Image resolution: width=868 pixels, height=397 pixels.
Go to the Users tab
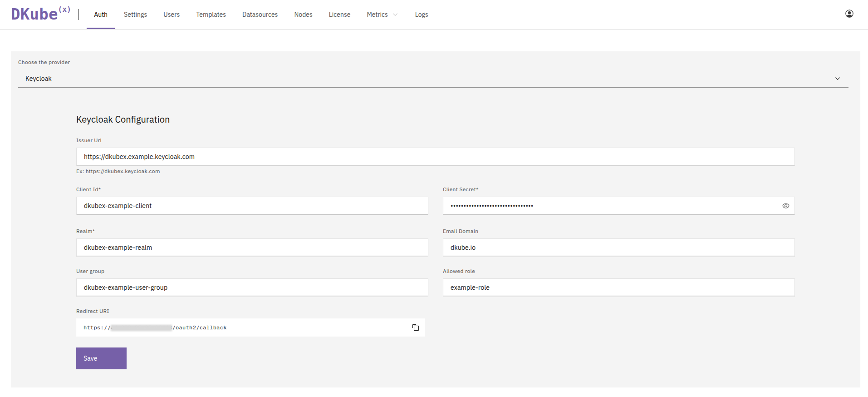[172, 15]
